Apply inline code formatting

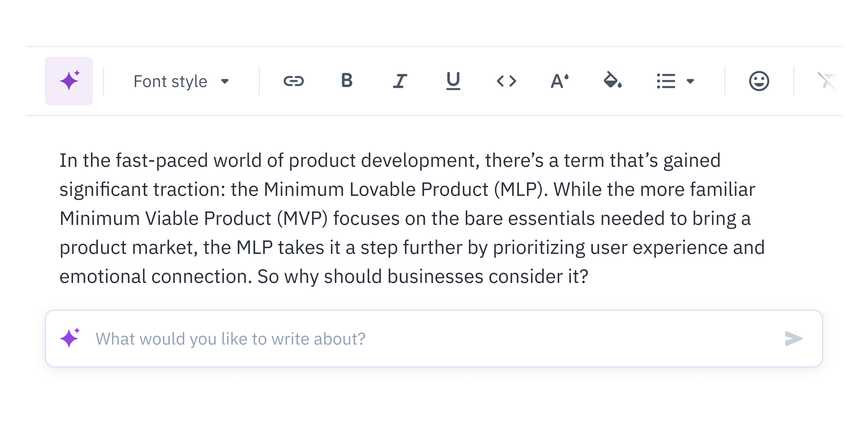[507, 81]
